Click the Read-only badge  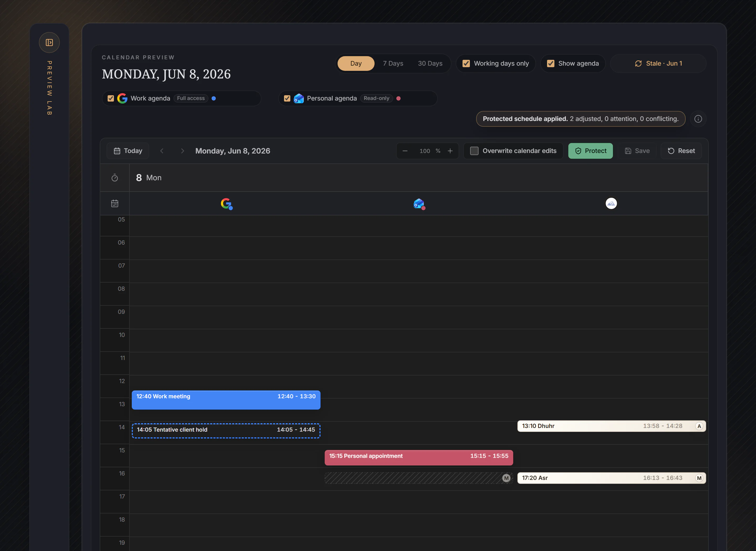(376, 98)
